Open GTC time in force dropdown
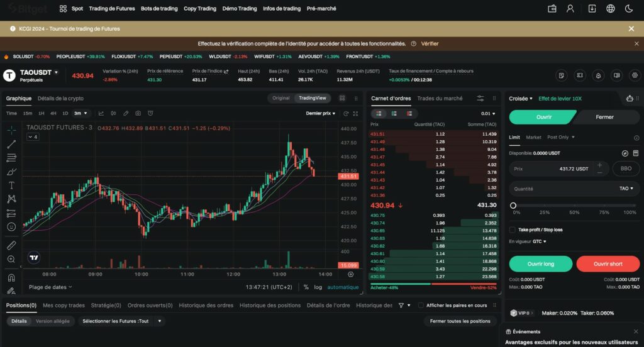 click(539, 241)
